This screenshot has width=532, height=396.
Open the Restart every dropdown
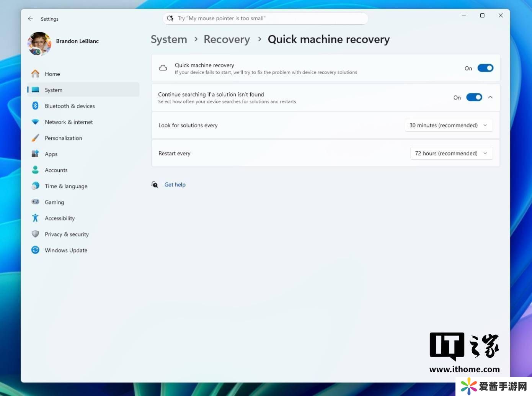(451, 153)
